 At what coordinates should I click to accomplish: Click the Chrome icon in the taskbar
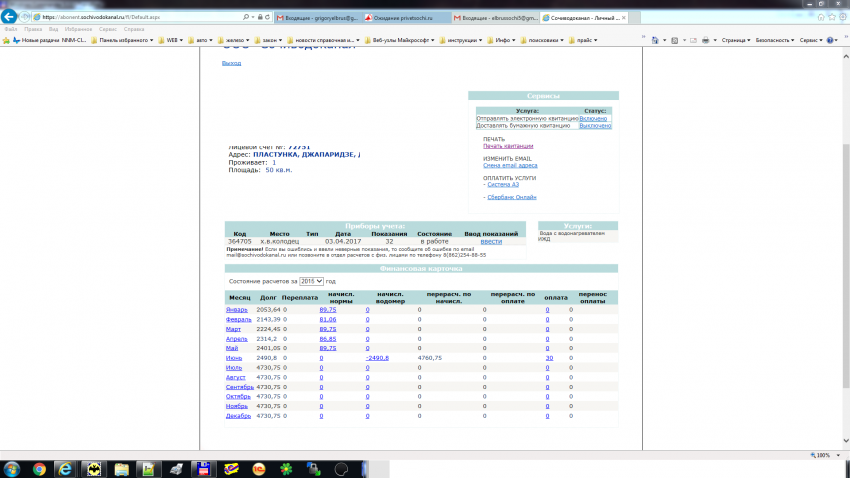tap(38, 468)
